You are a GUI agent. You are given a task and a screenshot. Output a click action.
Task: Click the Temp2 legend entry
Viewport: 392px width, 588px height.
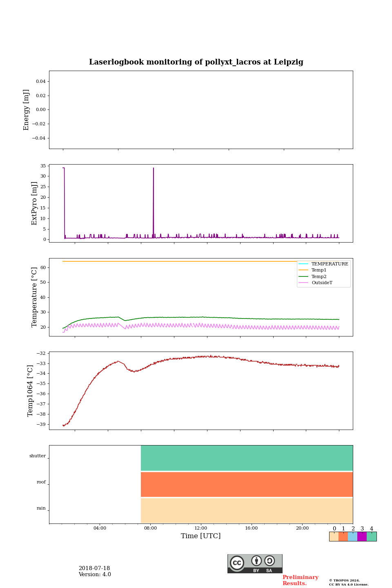tap(313, 276)
